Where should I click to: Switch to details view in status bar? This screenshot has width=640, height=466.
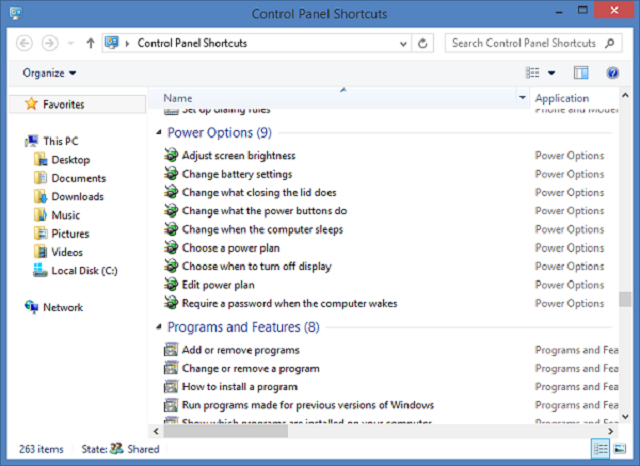[x=602, y=449]
